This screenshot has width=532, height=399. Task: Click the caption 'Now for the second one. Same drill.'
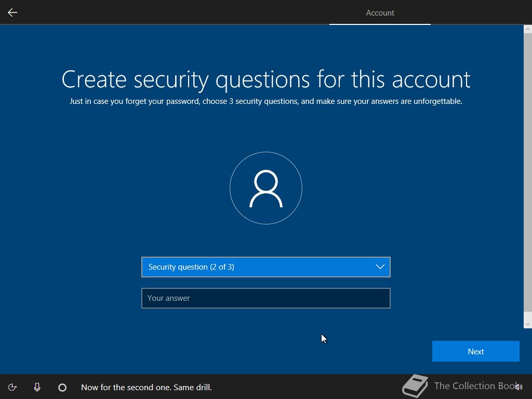pyautogui.click(x=146, y=387)
